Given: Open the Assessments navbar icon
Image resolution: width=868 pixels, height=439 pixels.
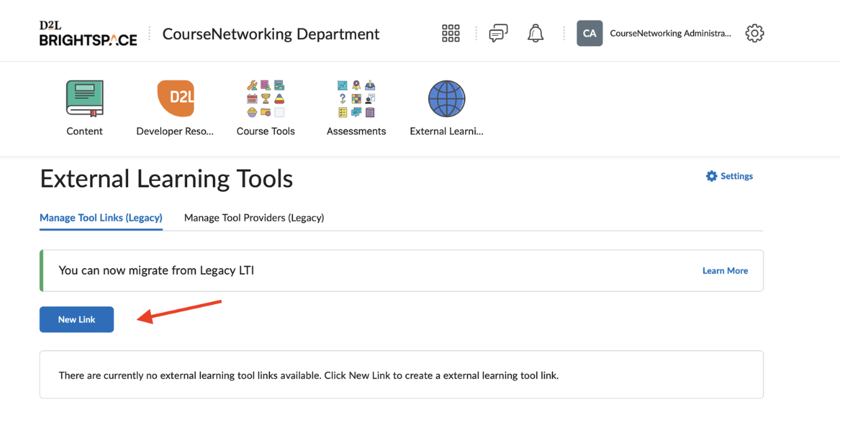Looking at the screenshot, I should 356,99.
